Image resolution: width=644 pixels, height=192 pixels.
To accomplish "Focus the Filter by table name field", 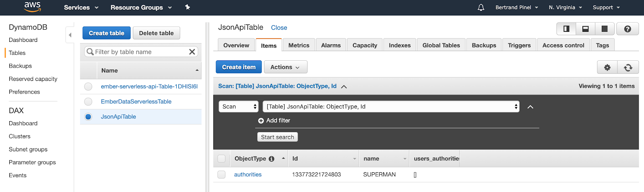I will 141,52.
